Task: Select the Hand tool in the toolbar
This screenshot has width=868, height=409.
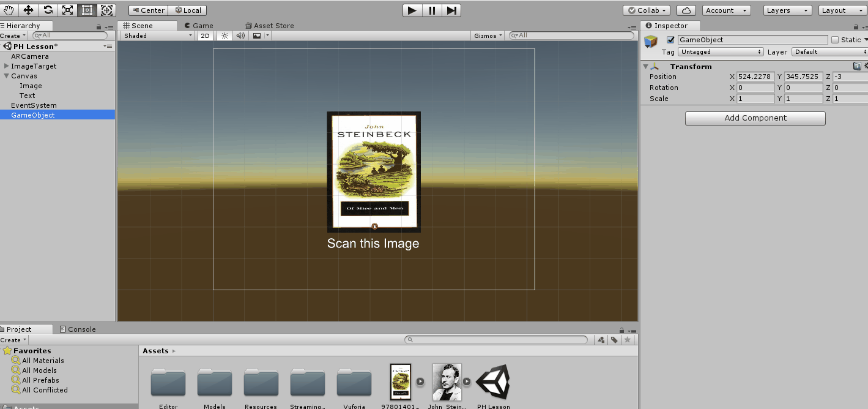Action: (9, 10)
